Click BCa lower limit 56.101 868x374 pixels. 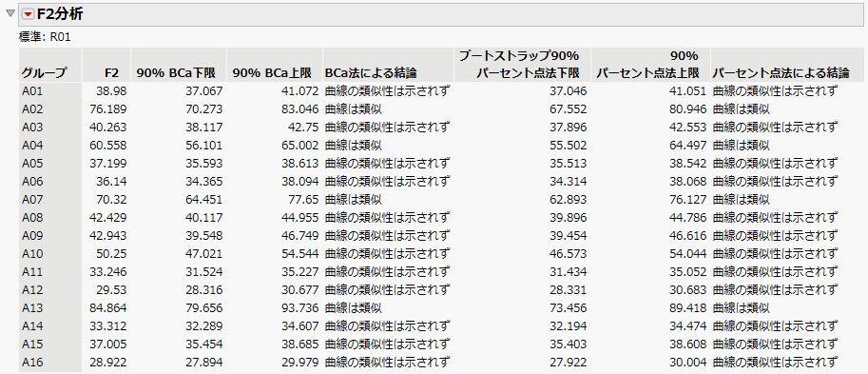[x=204, y=146]
